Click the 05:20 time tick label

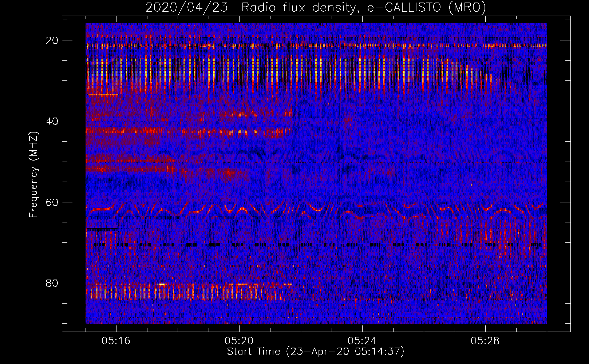[x=239, y=341]
